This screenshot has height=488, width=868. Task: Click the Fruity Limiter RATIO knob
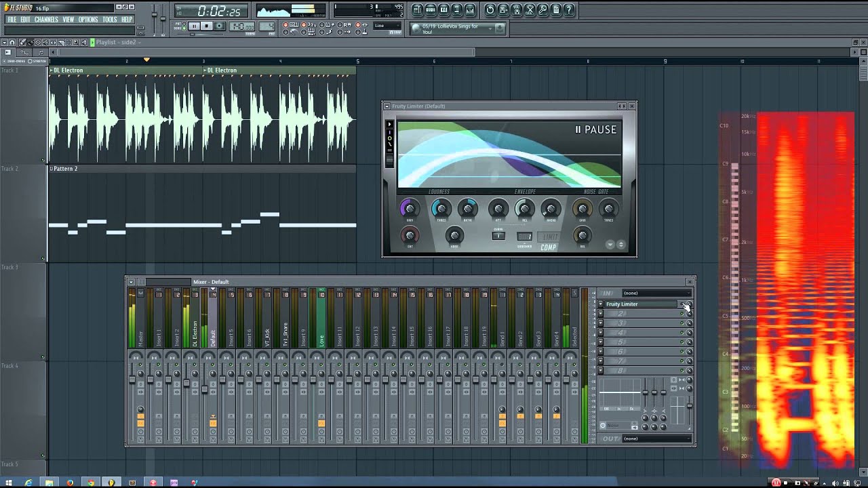[467, 209]
